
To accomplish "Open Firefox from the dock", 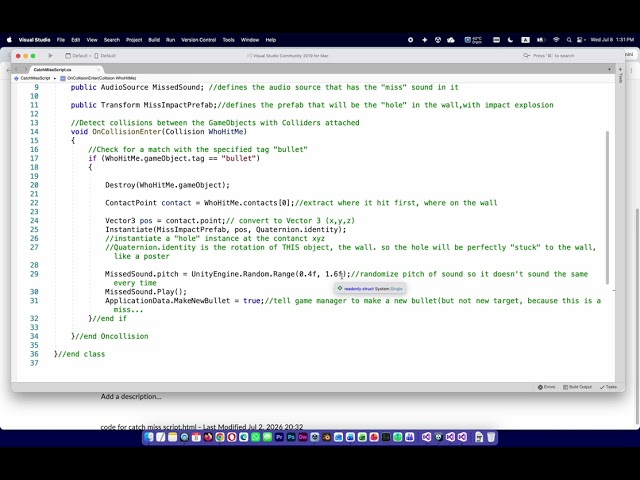I will (x=208, y=438).
